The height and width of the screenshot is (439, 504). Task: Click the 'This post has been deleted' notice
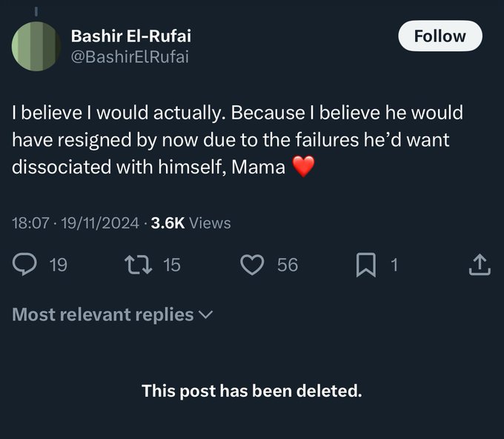[x=252, y=391]
